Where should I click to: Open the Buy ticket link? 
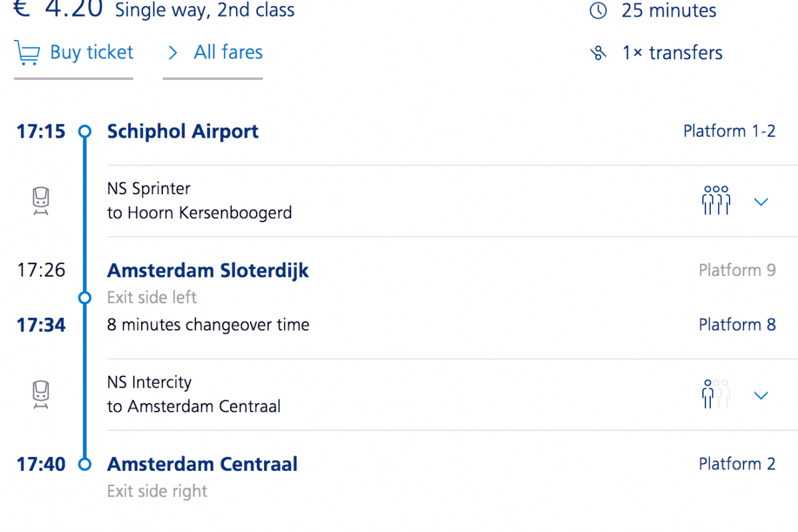click(x=92, y=53)
